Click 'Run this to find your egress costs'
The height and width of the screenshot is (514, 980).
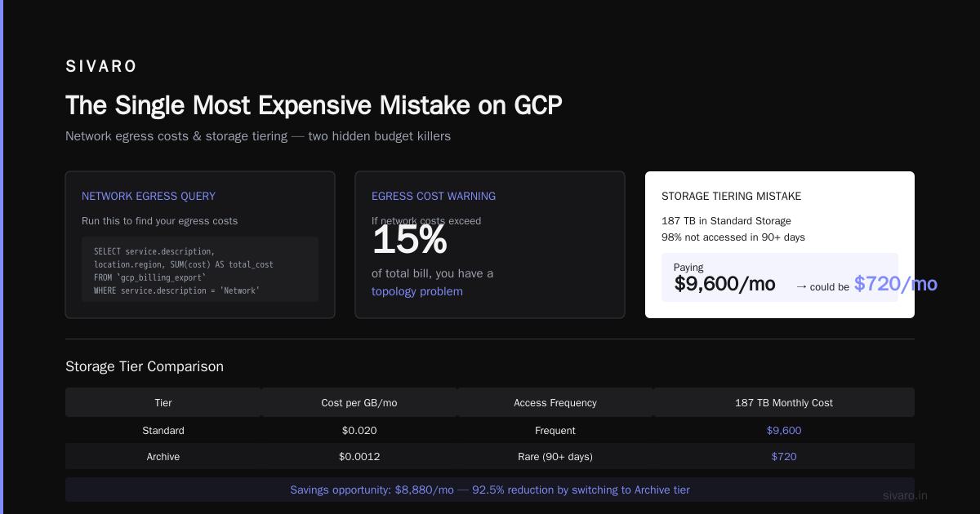[x=160, y=221]
